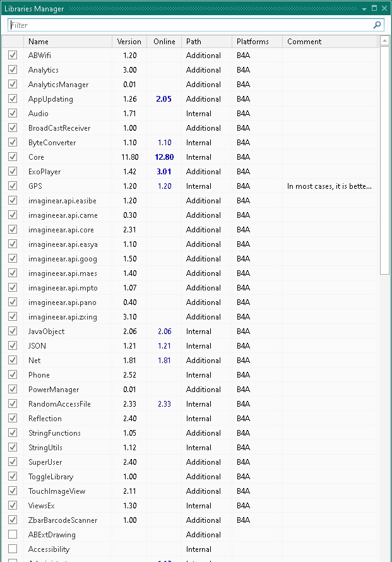This screenshot has height=562, width=392.
Task: Sort by the Online column header
Action: pyautogui.click(x=164, y=42)
